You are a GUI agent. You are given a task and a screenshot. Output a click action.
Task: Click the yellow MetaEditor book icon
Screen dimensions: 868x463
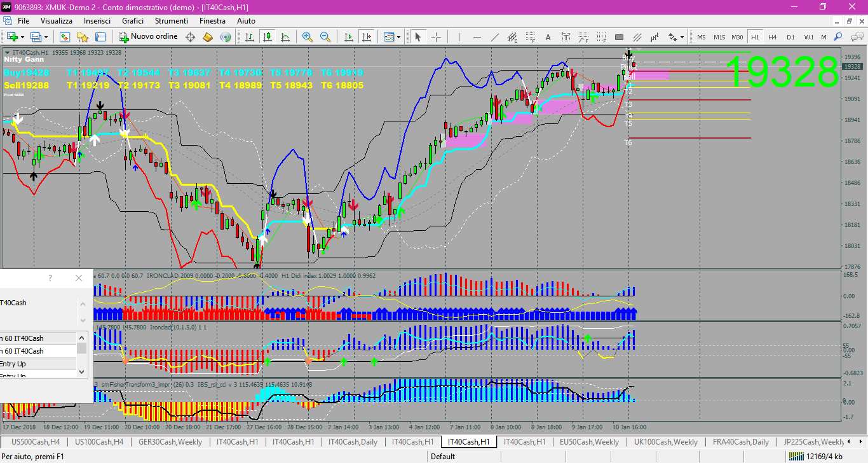click(x=207, y=37)
